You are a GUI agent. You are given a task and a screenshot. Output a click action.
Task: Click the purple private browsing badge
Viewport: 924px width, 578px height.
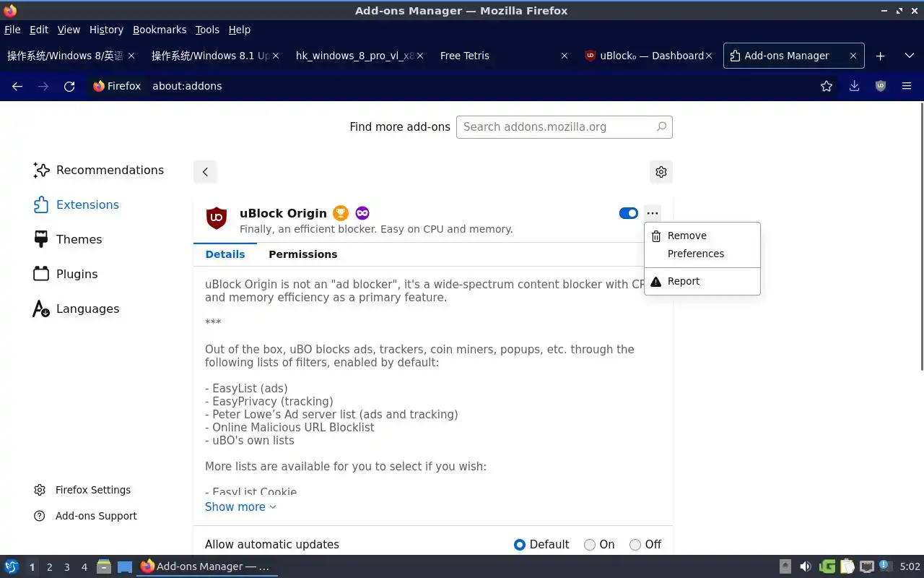coord(362,213)
